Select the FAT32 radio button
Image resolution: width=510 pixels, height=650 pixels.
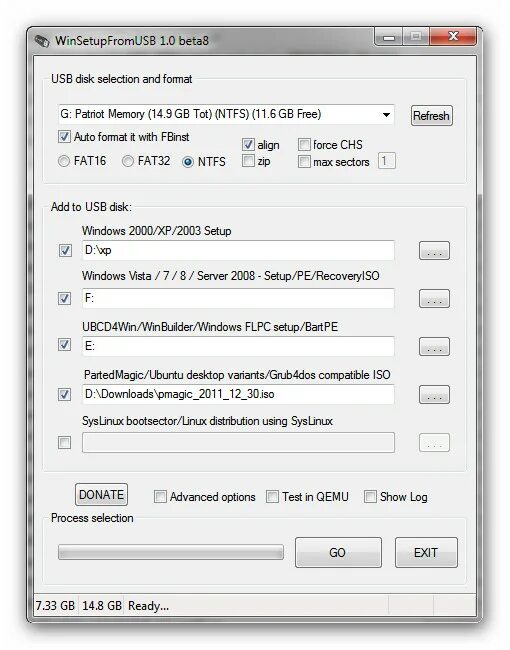(127, 161)
